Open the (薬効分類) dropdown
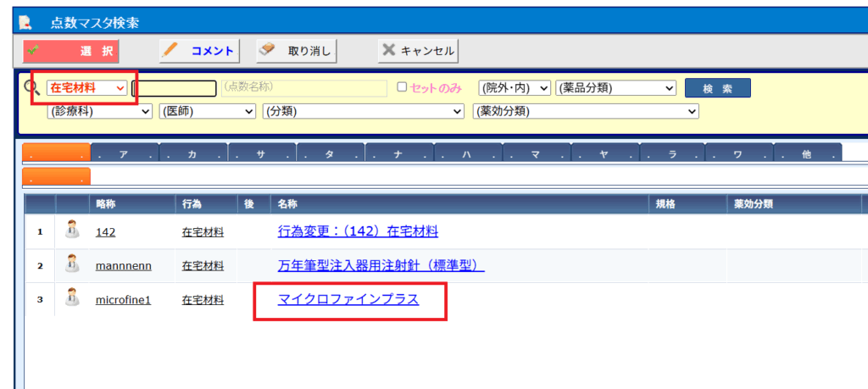868x389 pixels. pyautogui.click(x=585, y=111)
